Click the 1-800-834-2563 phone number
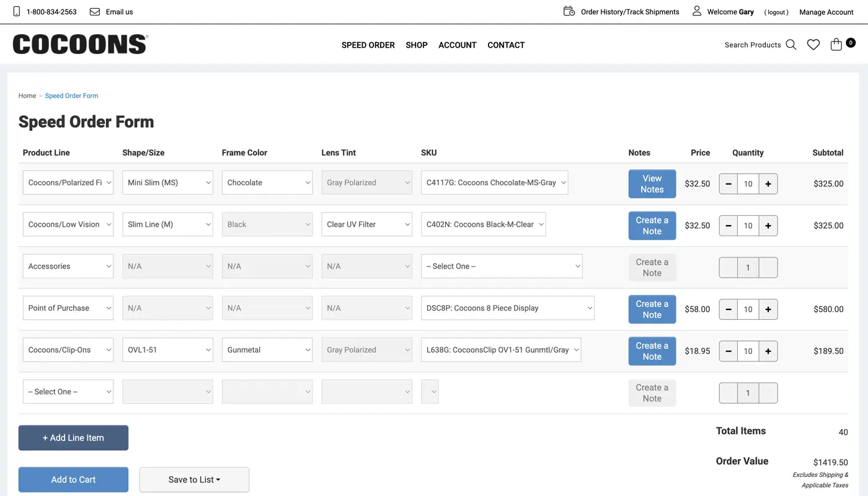The image size is (868, 496). click(x=51, y=12)
